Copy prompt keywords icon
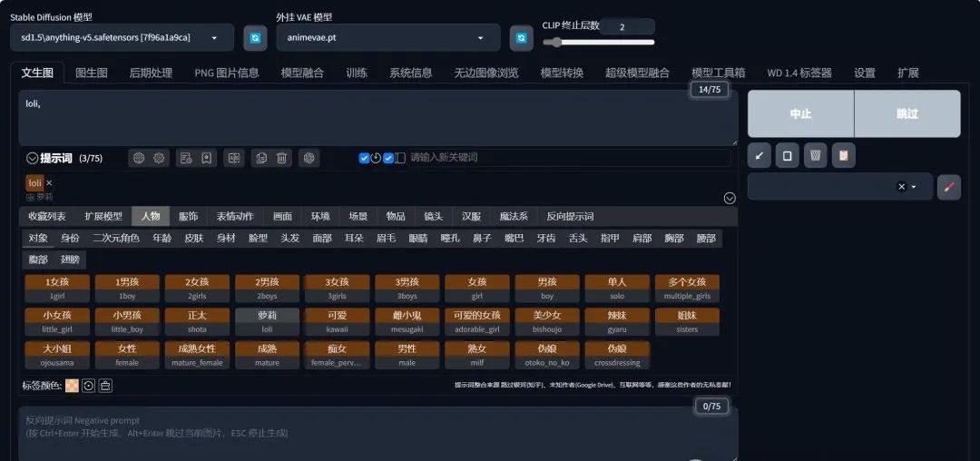 pyautogui.click(x=262, y=158)
